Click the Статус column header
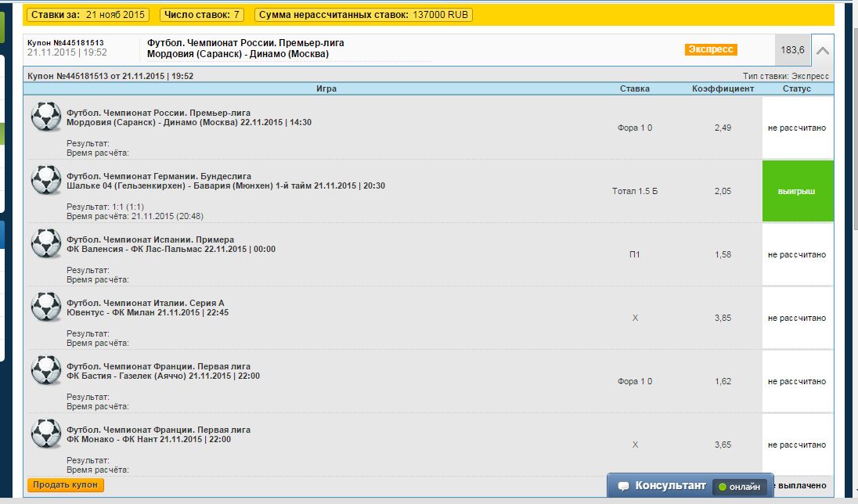The image size is (858, 504). tap(797, 88)
